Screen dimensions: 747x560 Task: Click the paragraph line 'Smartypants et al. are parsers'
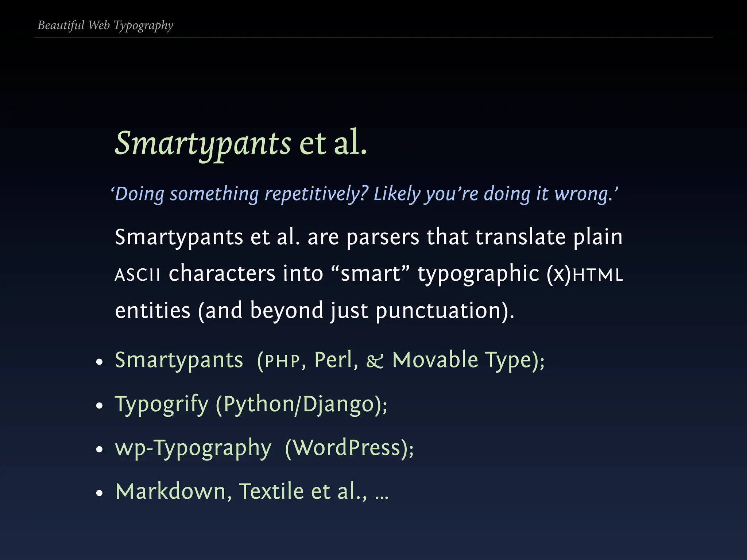pos(368,238)
